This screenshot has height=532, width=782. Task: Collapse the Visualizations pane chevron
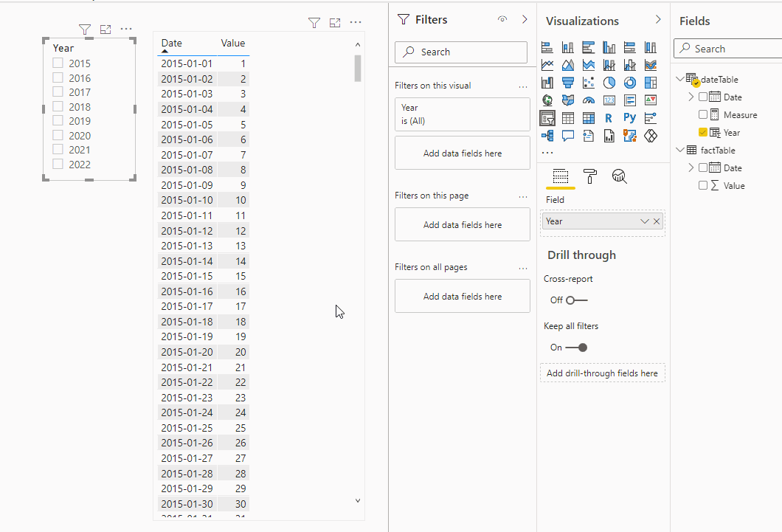658,19
